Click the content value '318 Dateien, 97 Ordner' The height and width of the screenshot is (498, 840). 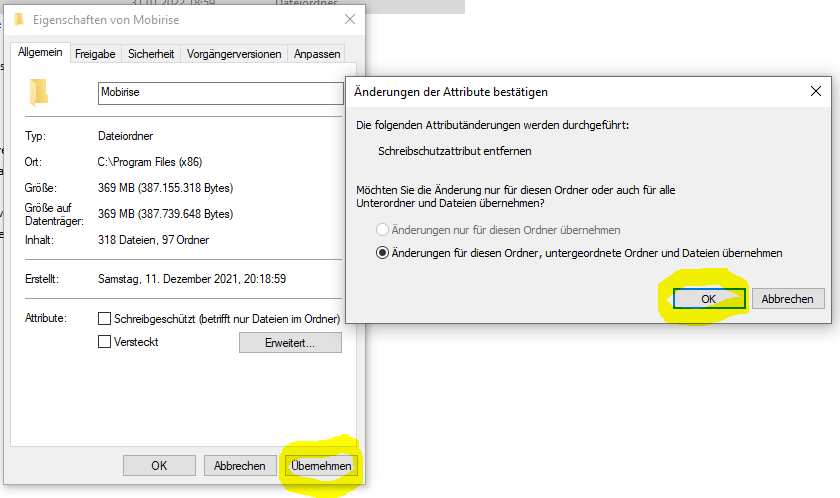(153, 240)
